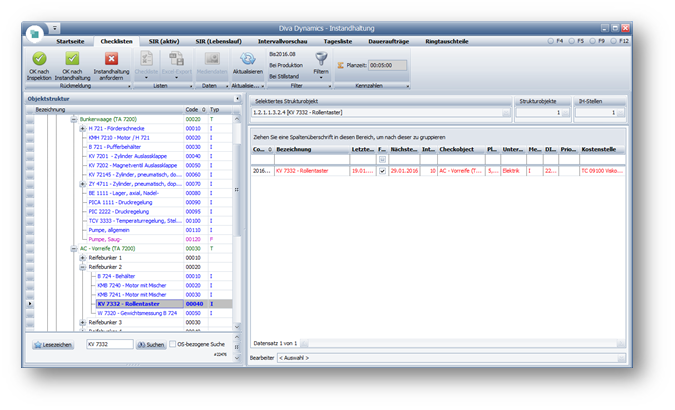Click the Aktualisieren refresh icon
This screenshot has height=410, width=675.
point(247,60)
